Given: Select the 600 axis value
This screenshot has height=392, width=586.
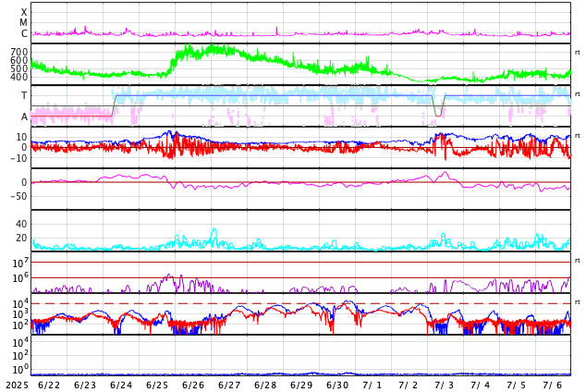Looking at the screenshot, I should coord(19,60).
